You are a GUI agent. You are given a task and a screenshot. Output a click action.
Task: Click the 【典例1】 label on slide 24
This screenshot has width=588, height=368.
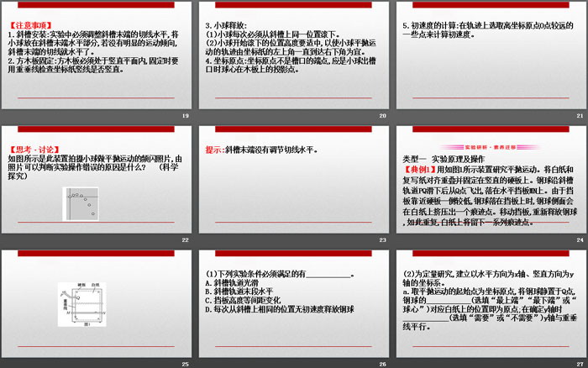pos(420,170)
